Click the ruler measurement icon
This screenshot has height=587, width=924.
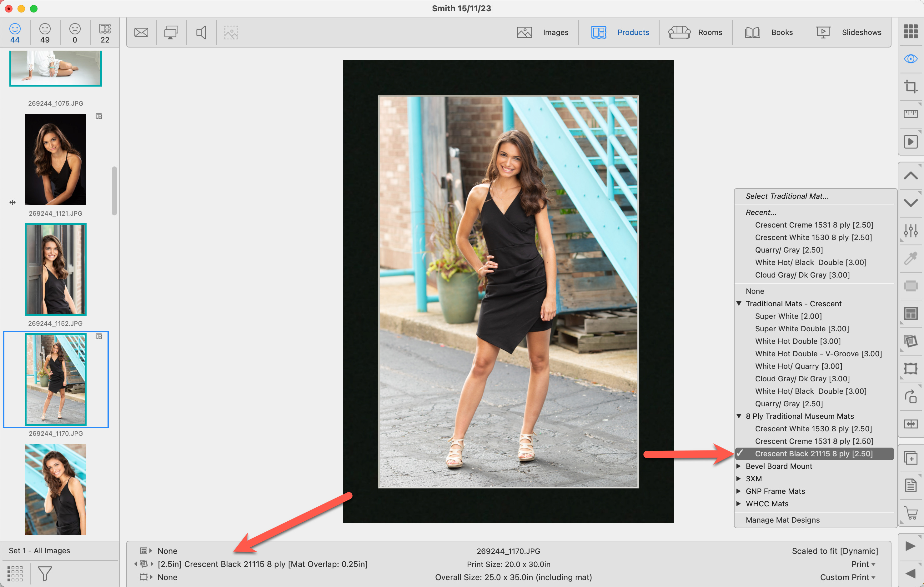(x=910, y=113)
